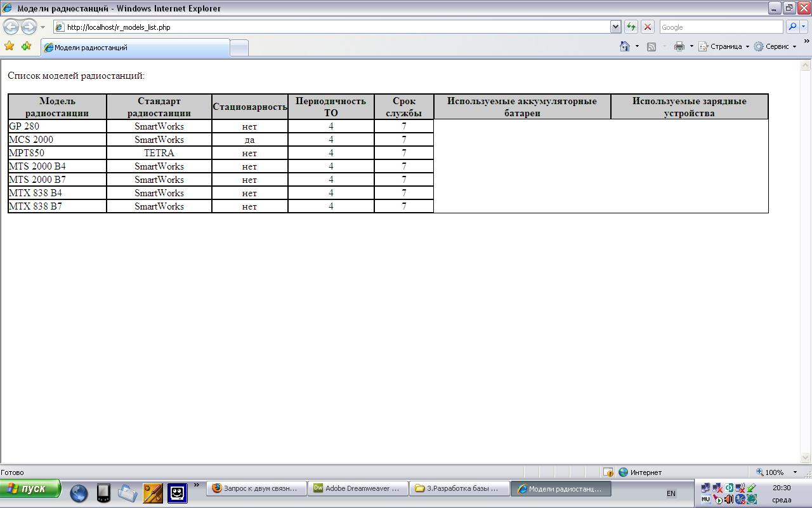Click the vertical scrollbar up arrow
The height and width of the screenshot is (508, 812).
click(x=806, y=65)
